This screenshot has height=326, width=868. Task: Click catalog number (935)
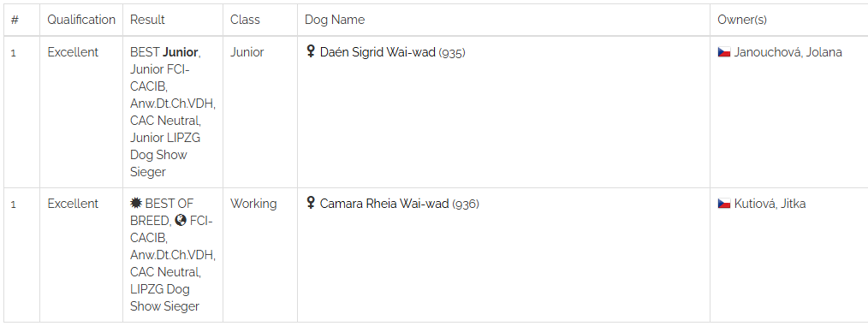pos(452,52)
